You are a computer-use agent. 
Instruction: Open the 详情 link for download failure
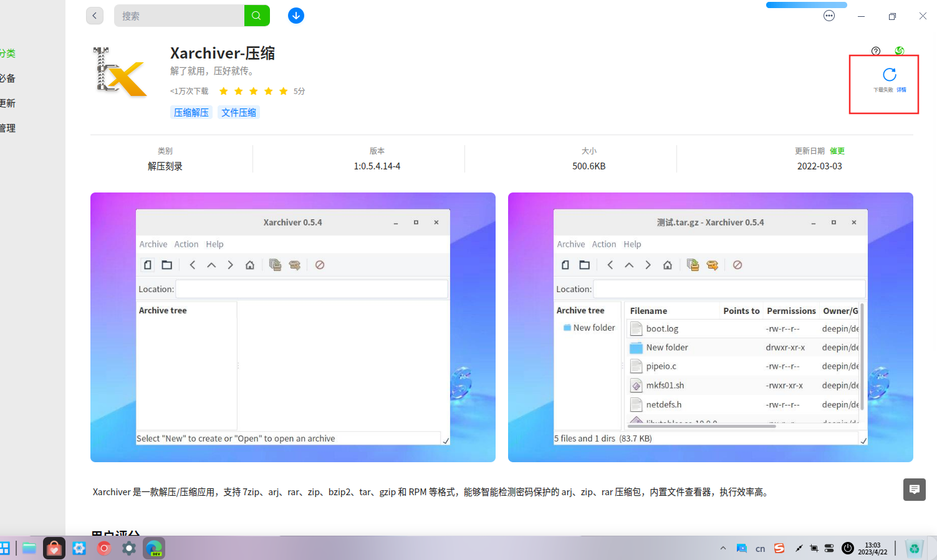coord(901,90)
